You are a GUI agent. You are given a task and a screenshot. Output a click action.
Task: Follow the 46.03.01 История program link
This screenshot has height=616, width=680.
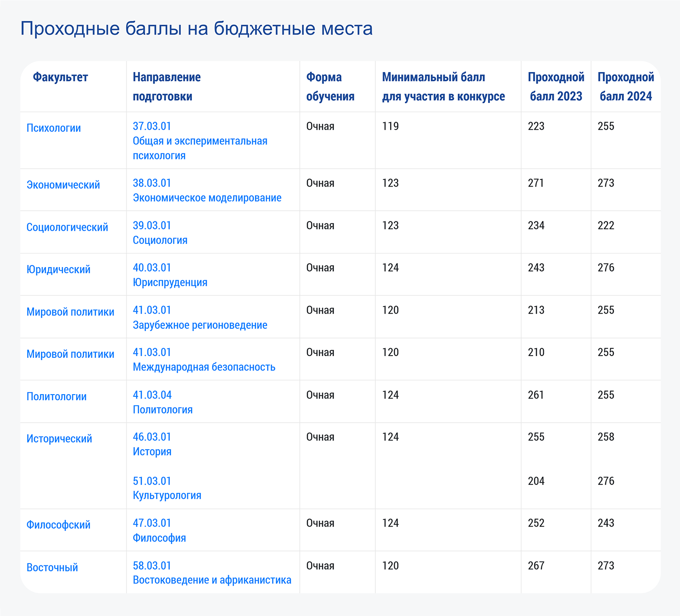(x=152, y=444)
